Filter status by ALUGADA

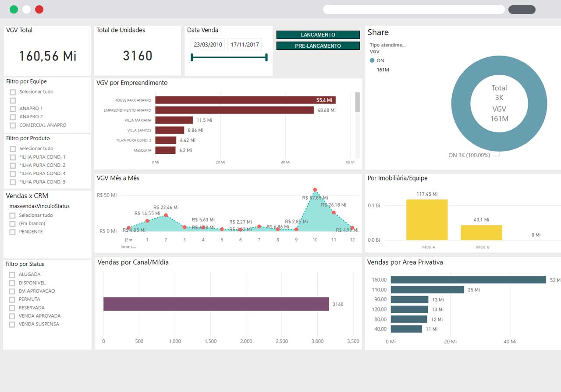(12, 275)
